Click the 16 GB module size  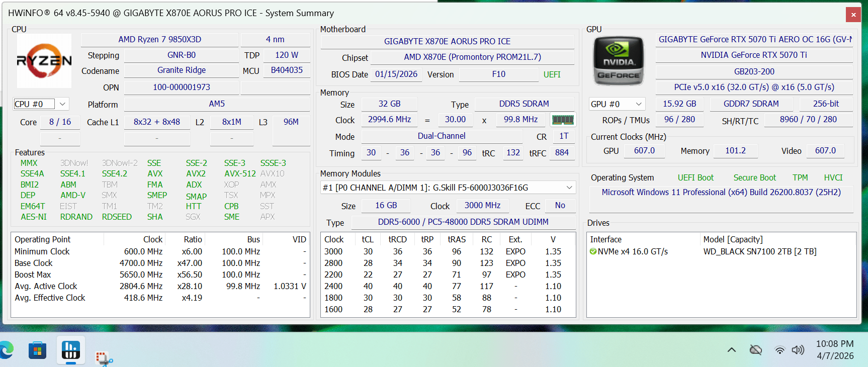pyautogui.click(x=386, y=205)
